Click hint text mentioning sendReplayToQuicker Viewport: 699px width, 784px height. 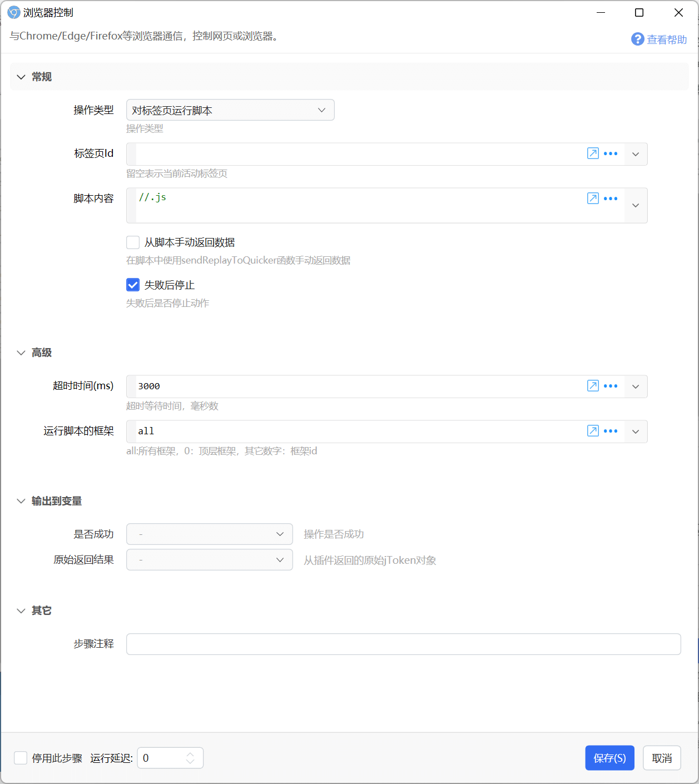[238, 260]
